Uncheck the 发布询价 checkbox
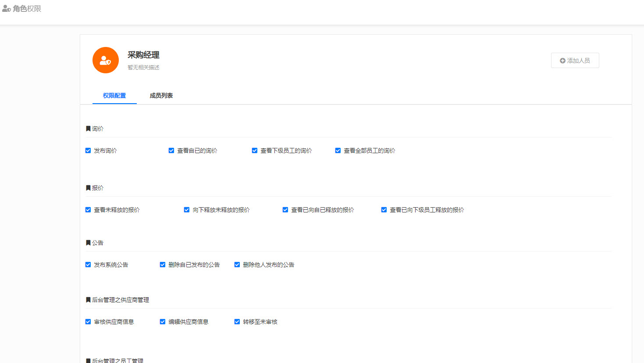This screenshot has width=644, height=363. click(88, 151)
